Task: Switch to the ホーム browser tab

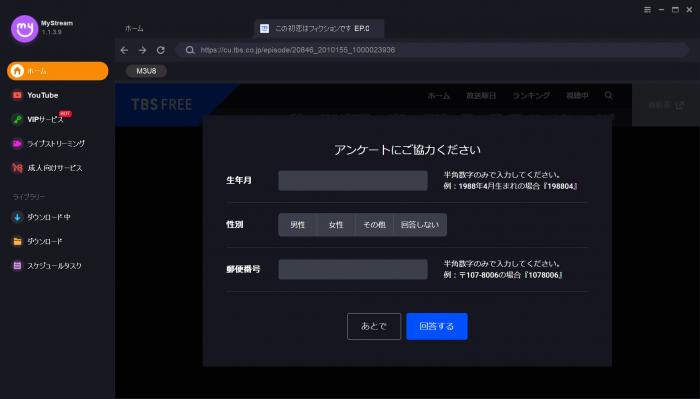Action: (x=134, y=28)
